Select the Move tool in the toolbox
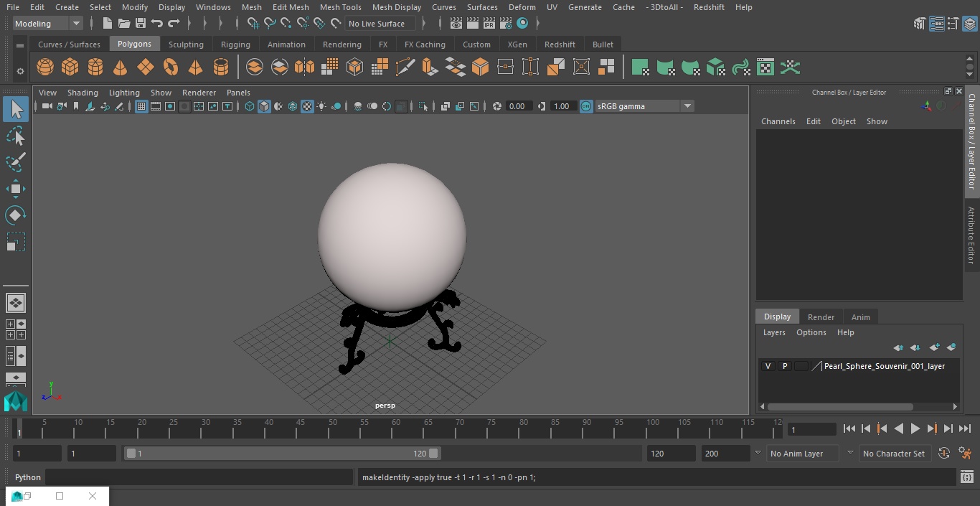 15,189
